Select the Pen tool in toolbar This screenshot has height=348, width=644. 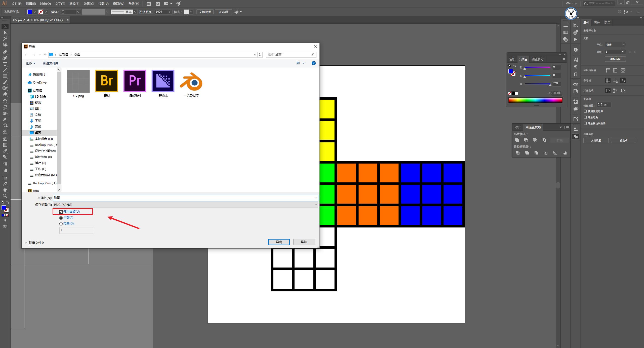point(5,52)
